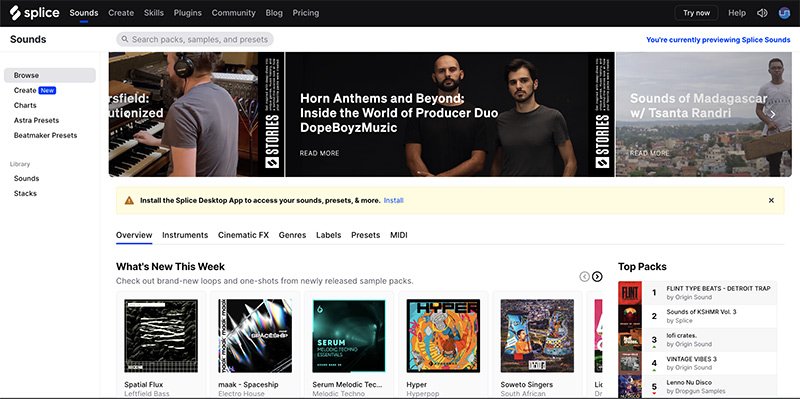Image resolution: width=800 pixels, height=399 pixels.
Task: Click You're currently previewing Splice Sounds
Action: tap(718, 39)
